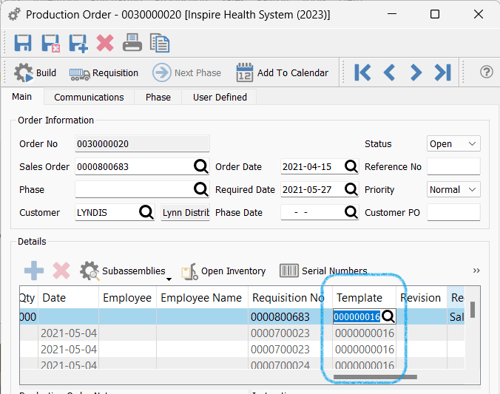
Task: Switch to the Phase tab
Action: click(158, 97)
